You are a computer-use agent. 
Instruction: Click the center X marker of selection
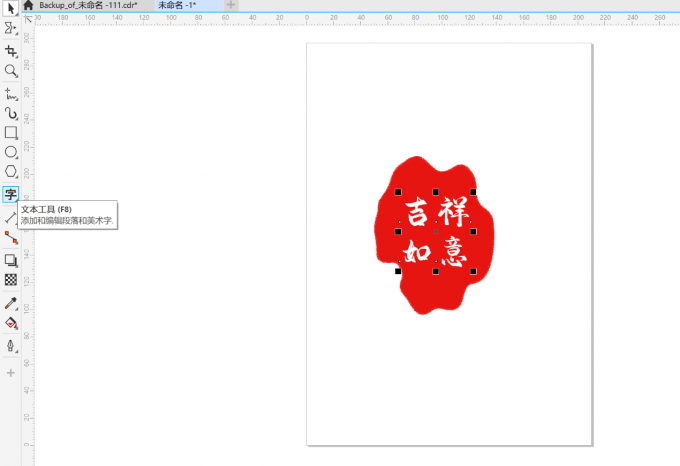tap(436, 232)
